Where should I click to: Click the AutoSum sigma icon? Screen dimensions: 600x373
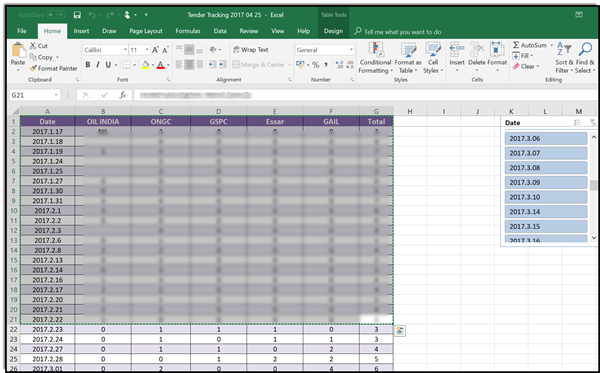click(516, 45)
